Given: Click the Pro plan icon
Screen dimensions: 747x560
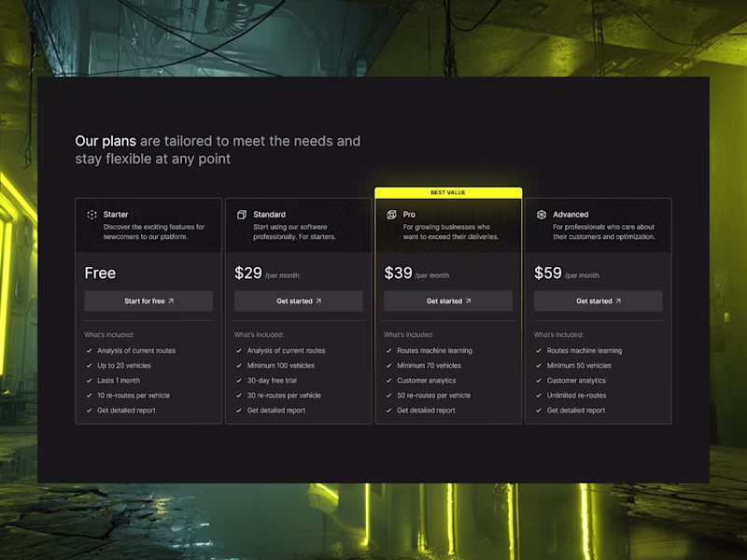Looking at the screenshot, I should click(x=391, y=215).
